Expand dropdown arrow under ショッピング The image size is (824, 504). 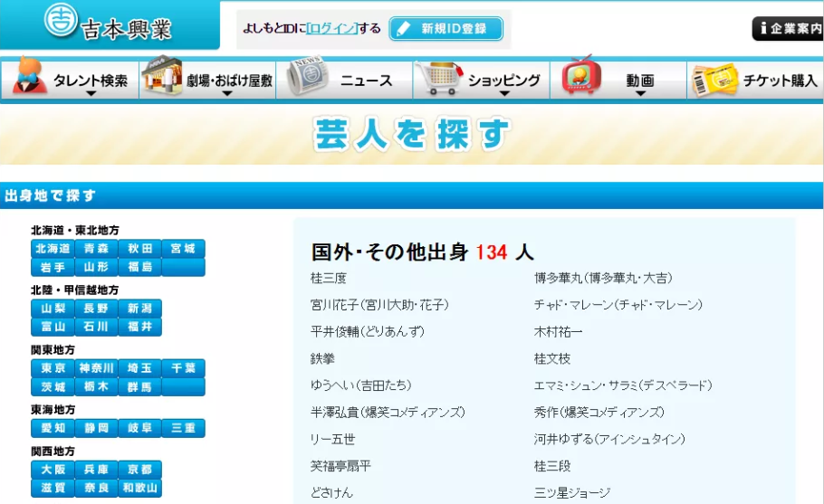[504, 93]
